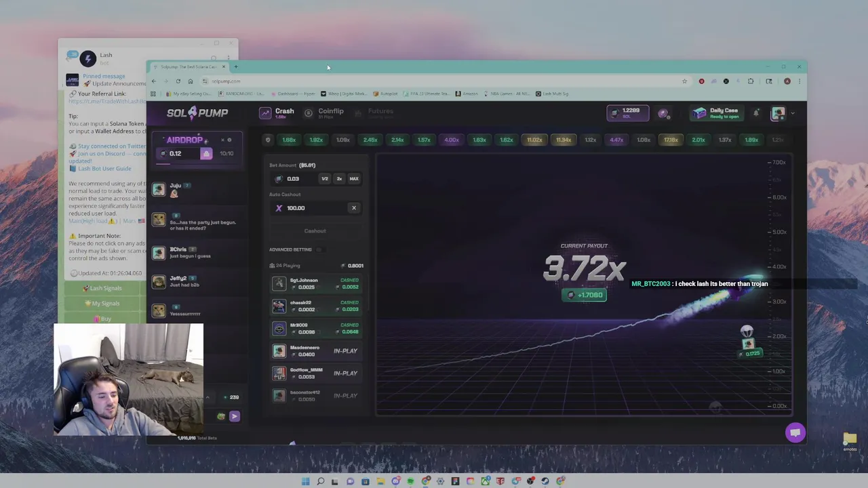Screen dimensions: 868x488
Task: Close the Airdrop panel with X
Action: point(222,140)
